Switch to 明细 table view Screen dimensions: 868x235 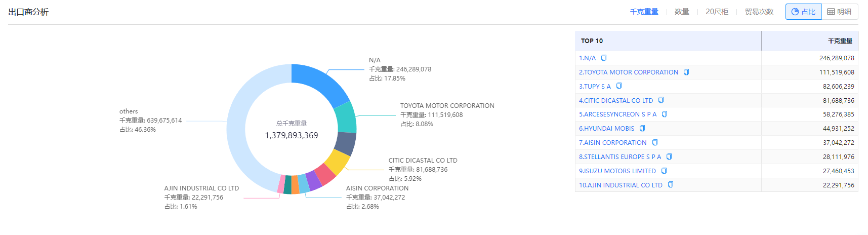tap(839, 12)
